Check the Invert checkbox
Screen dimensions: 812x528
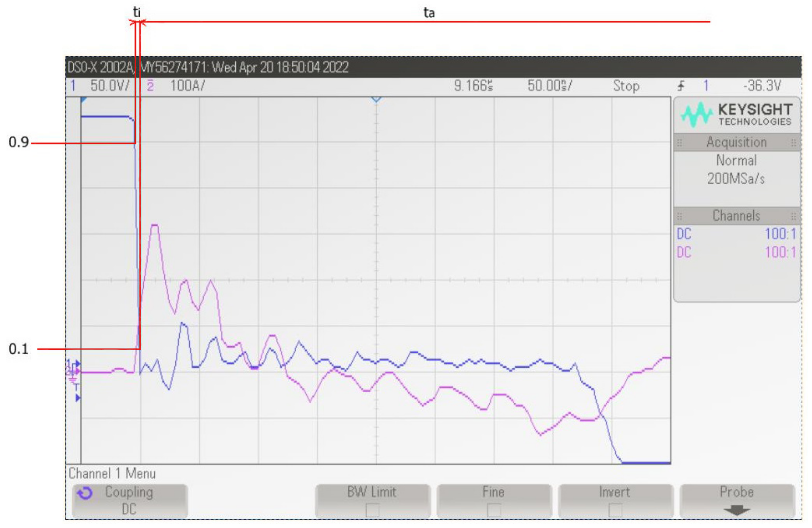(x=615, y=510)
